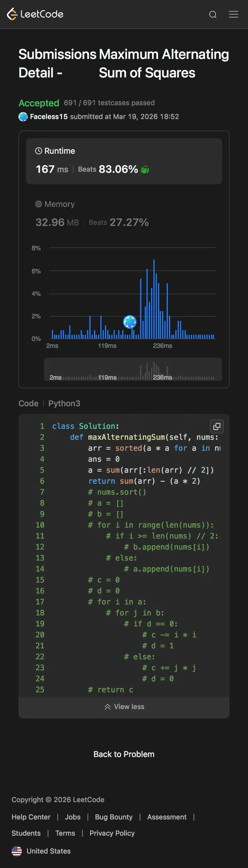The image size is (248, 868).
Task: Click the globe marker on the chart
Action: click(x=129, y=322)
